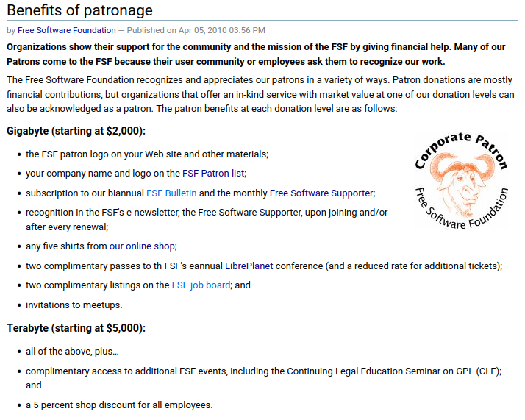Click the '5 percent shop discount' bullet
525x420 pixels.
click(x=119, y=405)
